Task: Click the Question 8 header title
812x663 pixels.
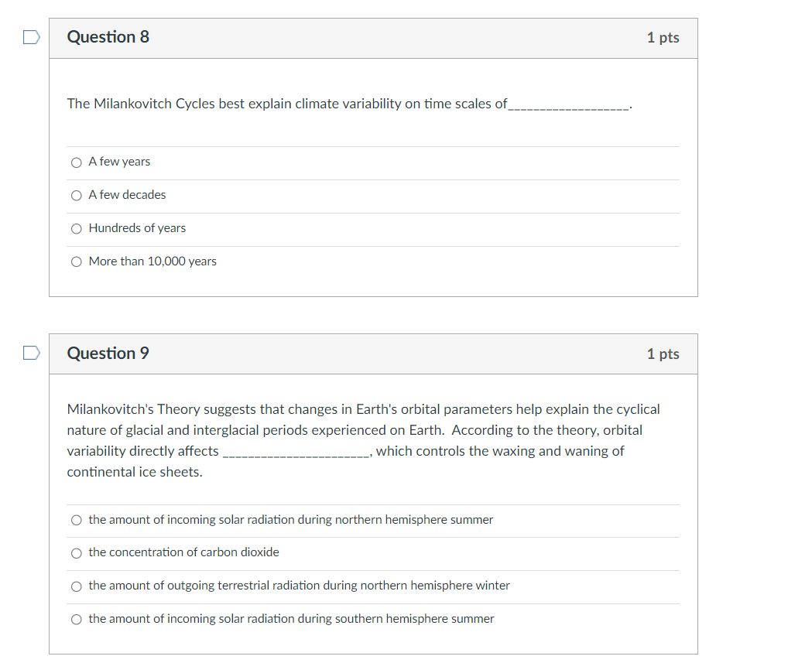Action: click(108, 37)
